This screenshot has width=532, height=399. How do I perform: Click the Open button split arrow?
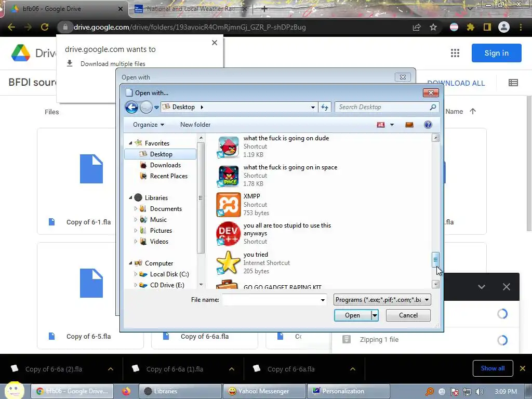pyautogui.click(x=375, y=315)
